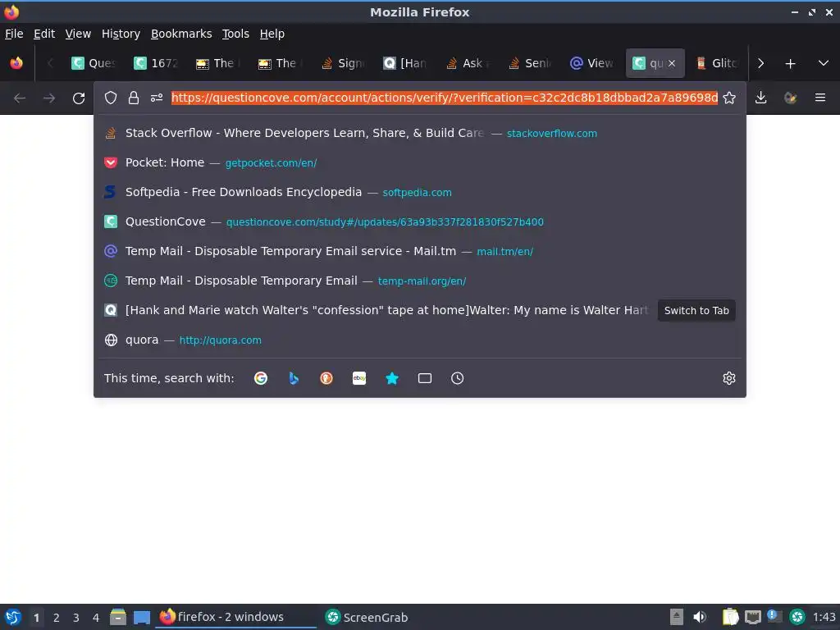Reload the current page
Viewport: 840px width, 630px height.
[x=79, y=98]
